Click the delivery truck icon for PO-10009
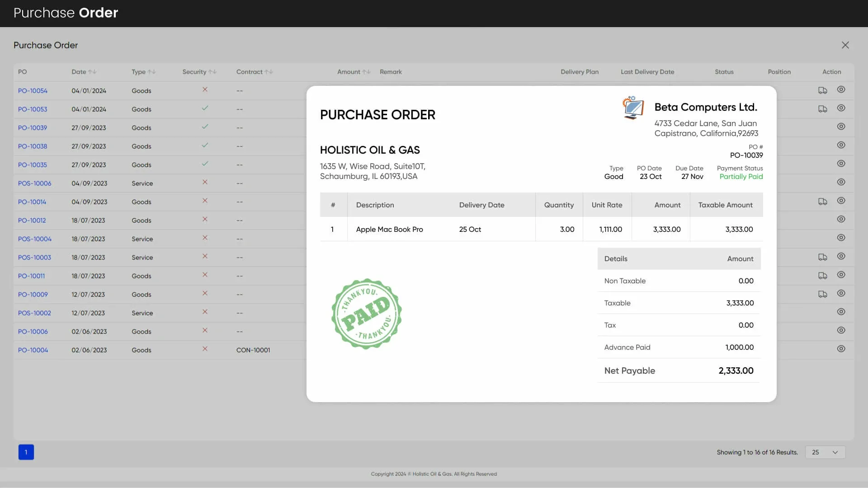The height and width of the screenshot is (488, 868). point(822,294)
